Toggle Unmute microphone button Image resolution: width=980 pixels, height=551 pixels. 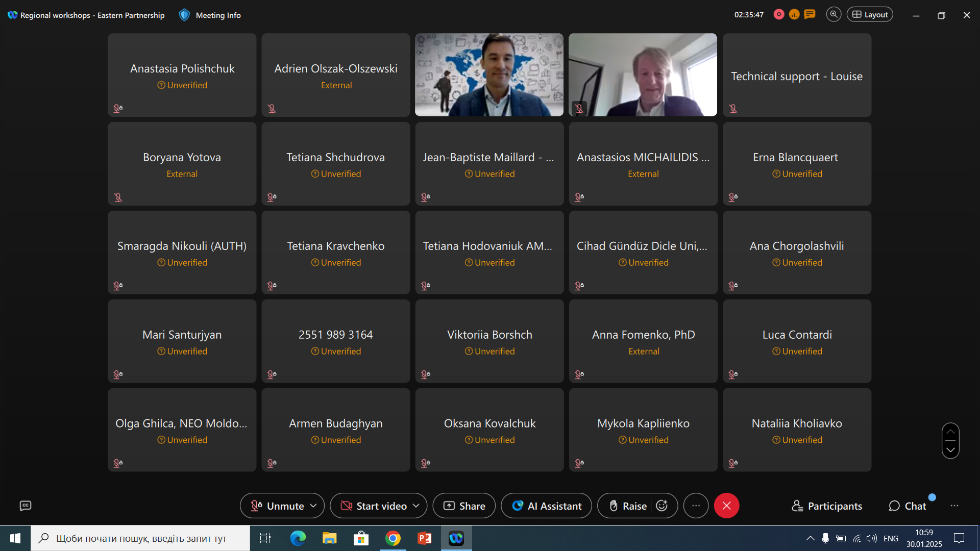[x=278, y=506]
